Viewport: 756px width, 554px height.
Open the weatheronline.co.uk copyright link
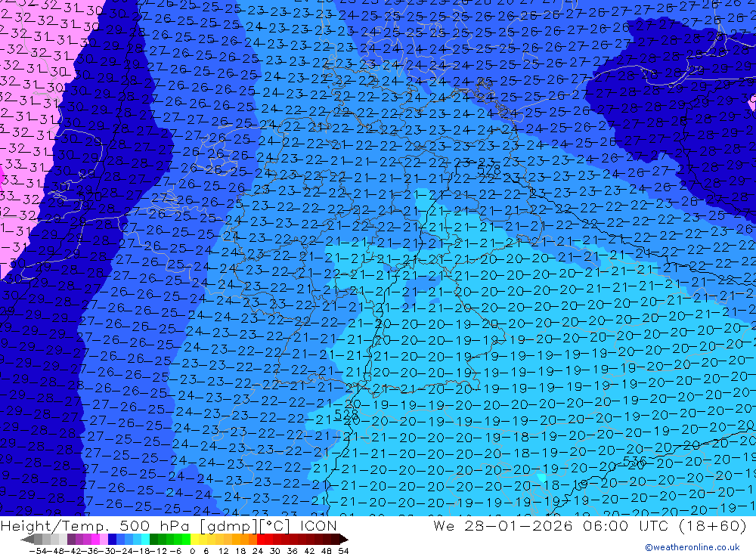[692, 547]
